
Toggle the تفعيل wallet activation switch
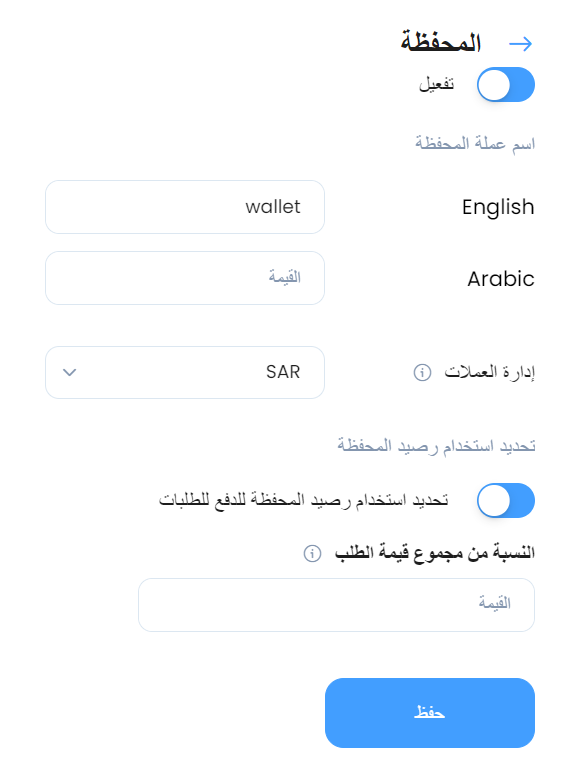pyautogui.click(x=506, y=85)
